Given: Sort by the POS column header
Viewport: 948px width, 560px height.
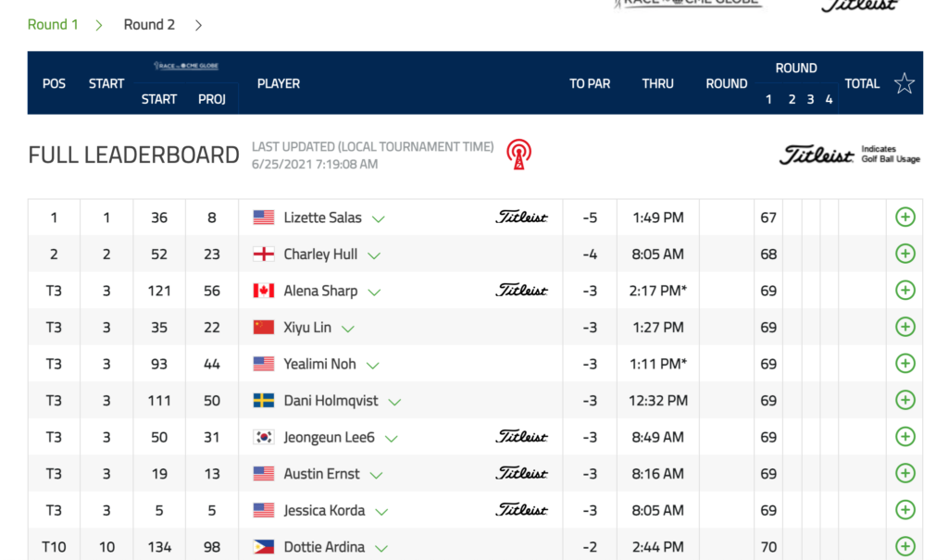Looking at the screenshot, I should pos(54,83).
